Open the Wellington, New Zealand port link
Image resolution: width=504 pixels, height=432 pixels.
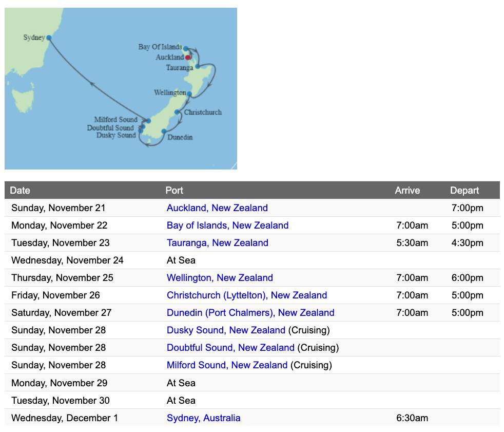coord(220,278)
